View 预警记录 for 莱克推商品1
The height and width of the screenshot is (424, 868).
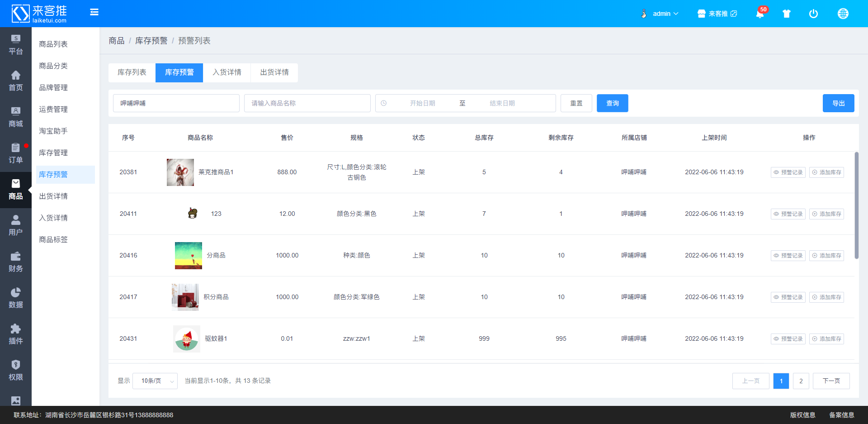(x=788, y=172)
